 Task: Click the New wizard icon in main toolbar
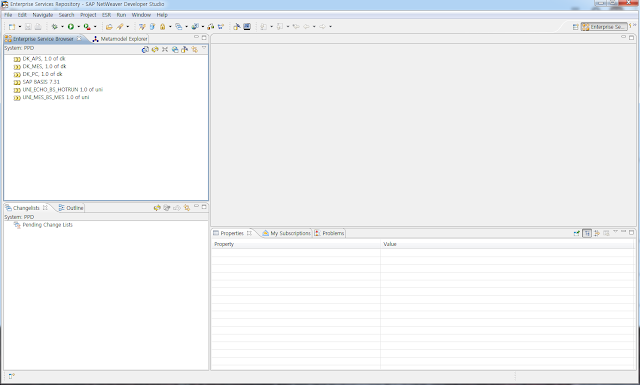pos(12,27)
